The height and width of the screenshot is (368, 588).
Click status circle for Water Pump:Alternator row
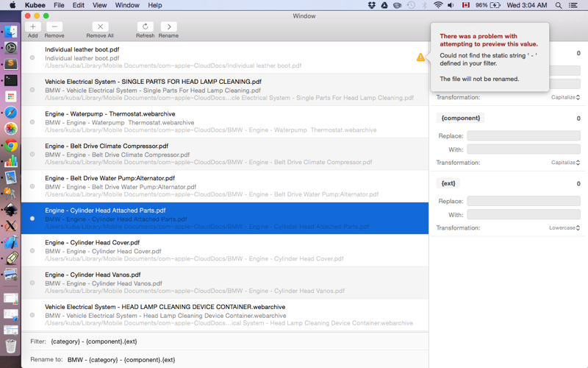(x=32, y=186)
